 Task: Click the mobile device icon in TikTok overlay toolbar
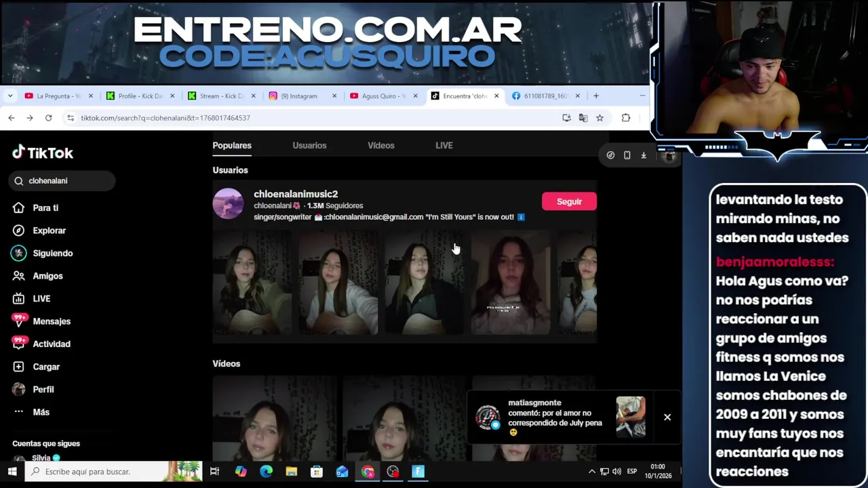point(627,155)
